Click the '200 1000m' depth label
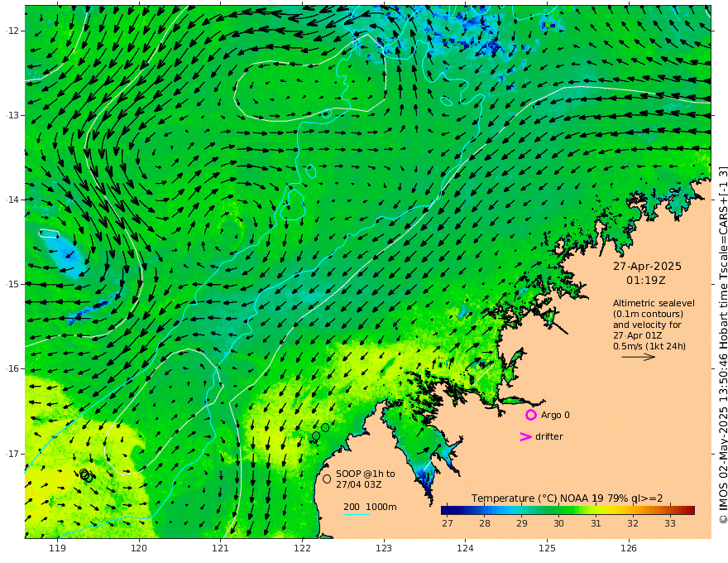This screenshot has width=728, height=563. (370, 507)
